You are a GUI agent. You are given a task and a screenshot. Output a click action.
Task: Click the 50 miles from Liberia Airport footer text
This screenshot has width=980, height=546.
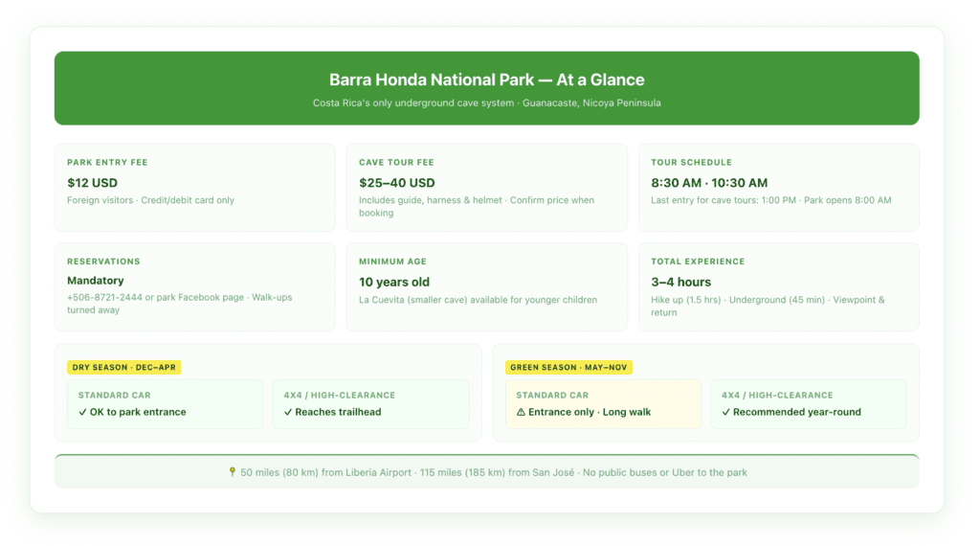tap(494, 472)
